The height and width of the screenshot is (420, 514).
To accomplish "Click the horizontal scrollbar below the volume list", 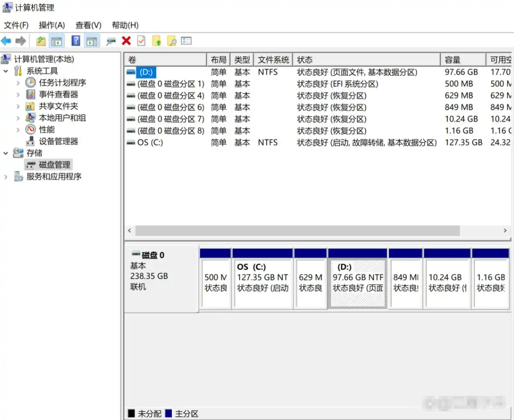I will point(298,231).
